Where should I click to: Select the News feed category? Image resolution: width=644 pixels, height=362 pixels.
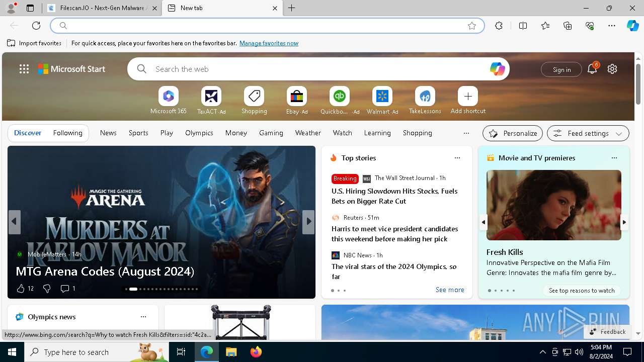point(108,133)
